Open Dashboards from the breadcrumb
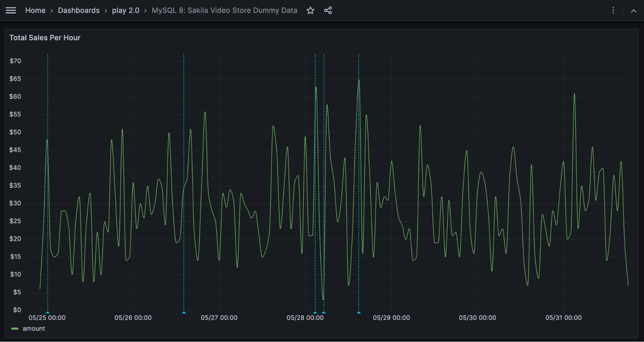Image resolution: width=644 pixels, height=342 pixels. [78, 10]
